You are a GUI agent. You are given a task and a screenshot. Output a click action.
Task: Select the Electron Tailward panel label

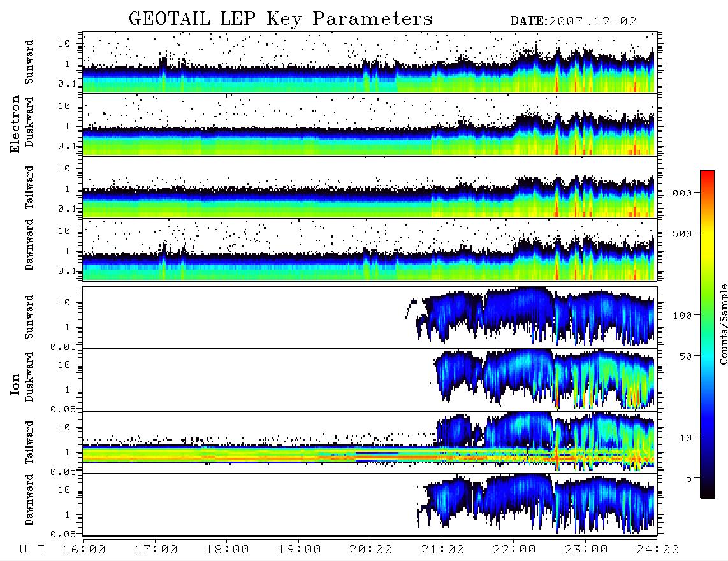(x=29, y=187)
